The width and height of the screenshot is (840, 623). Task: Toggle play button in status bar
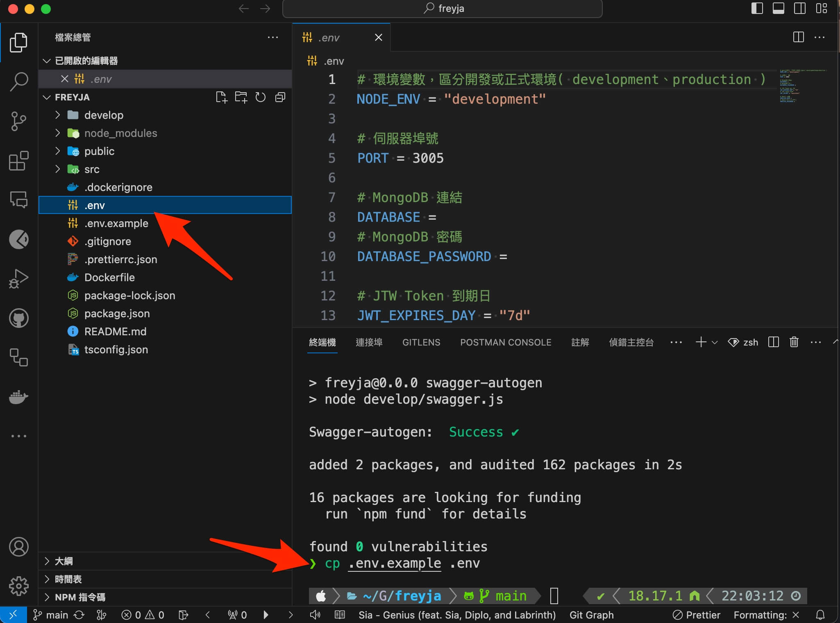point(266,615)
